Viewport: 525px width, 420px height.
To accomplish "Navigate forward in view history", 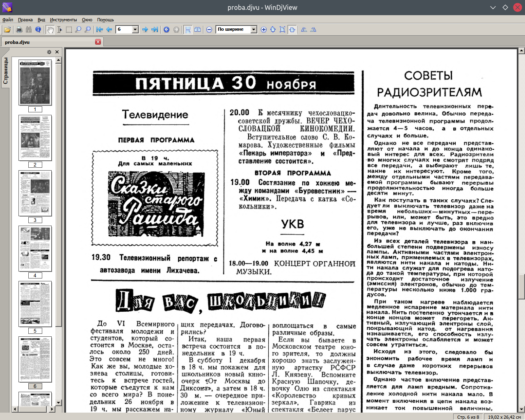I will [176, 30].
